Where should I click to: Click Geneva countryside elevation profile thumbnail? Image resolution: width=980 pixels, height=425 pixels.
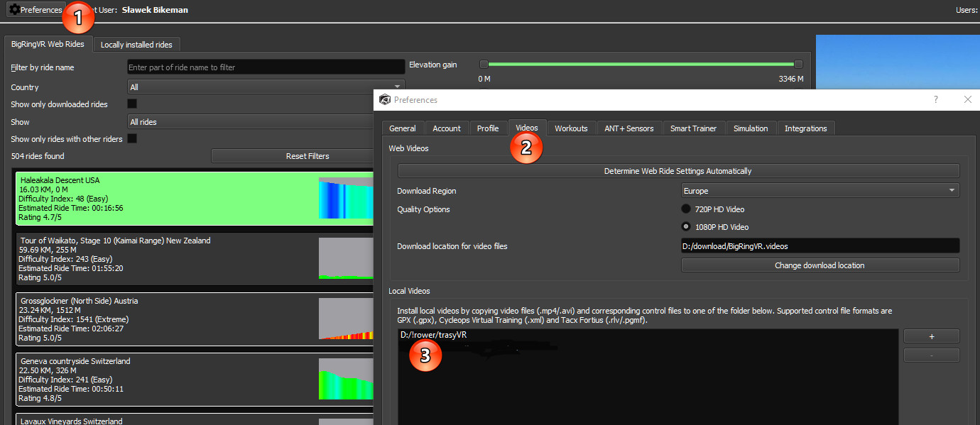346,379
